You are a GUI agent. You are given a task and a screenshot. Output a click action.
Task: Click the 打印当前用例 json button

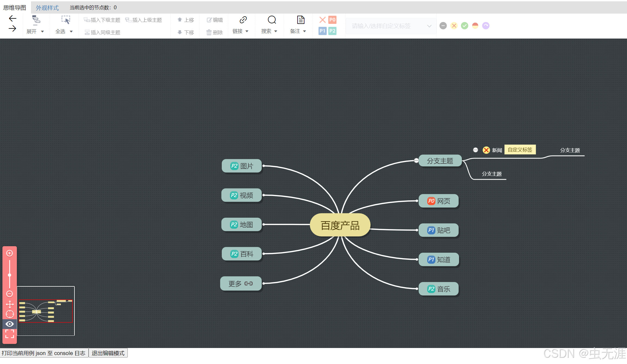click(x=44, y=353)
